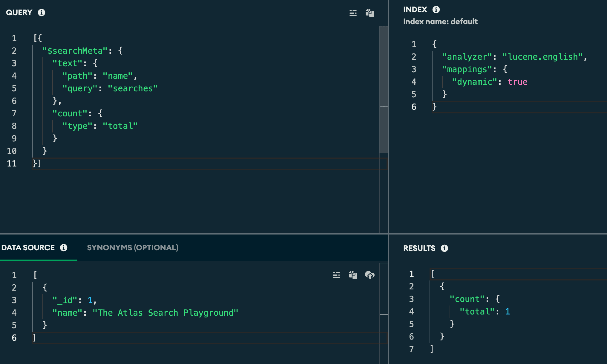
Task: Click the info icon beside DATA SOURCE tab
Action: click(x=64, y=248)
